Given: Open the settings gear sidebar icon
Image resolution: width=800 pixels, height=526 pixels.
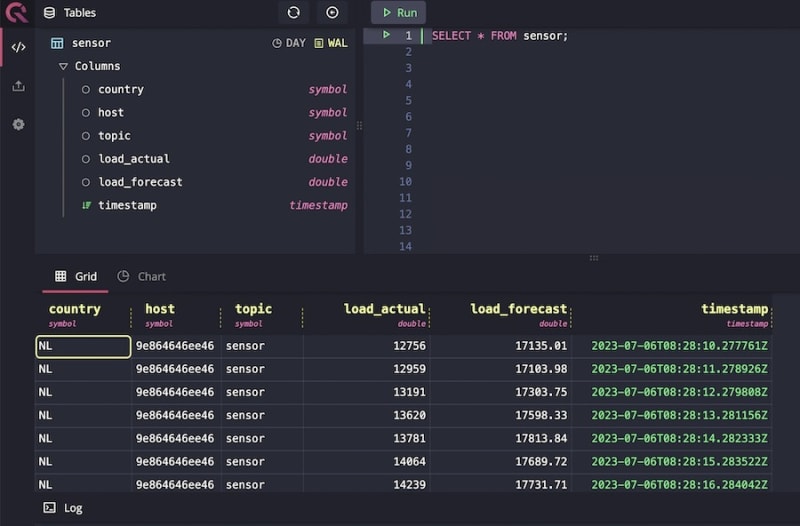Looking at the screenshot, I should [18, 124].
